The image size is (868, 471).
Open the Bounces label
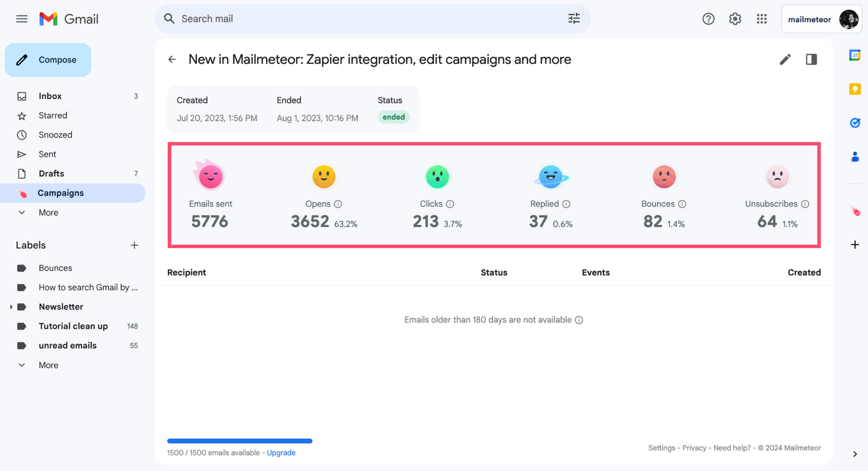[73, 268]
